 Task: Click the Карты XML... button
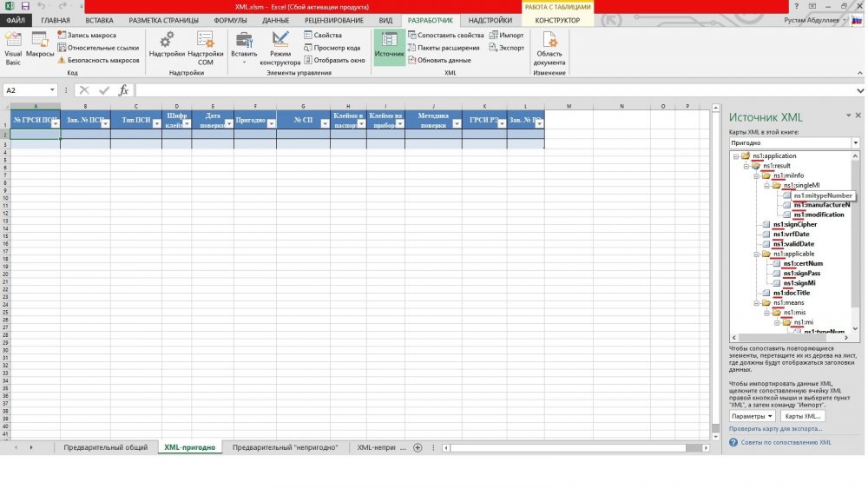tap(803, 416)
